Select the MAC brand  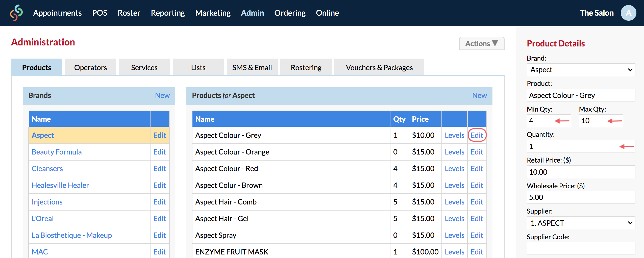[40, 252]
